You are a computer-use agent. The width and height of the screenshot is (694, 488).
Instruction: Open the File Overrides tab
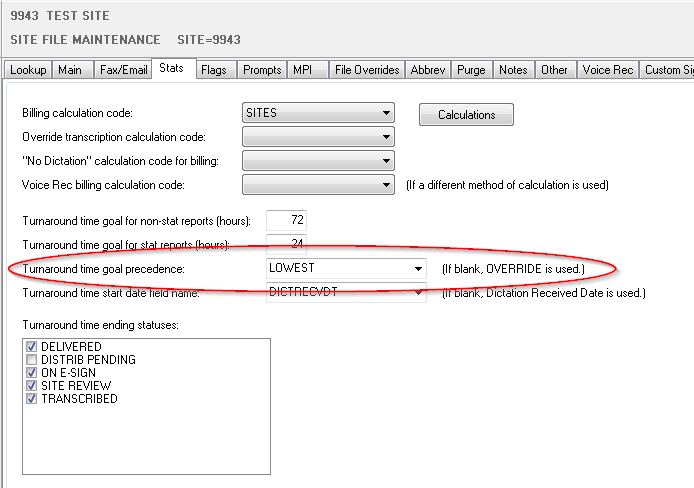367,70
